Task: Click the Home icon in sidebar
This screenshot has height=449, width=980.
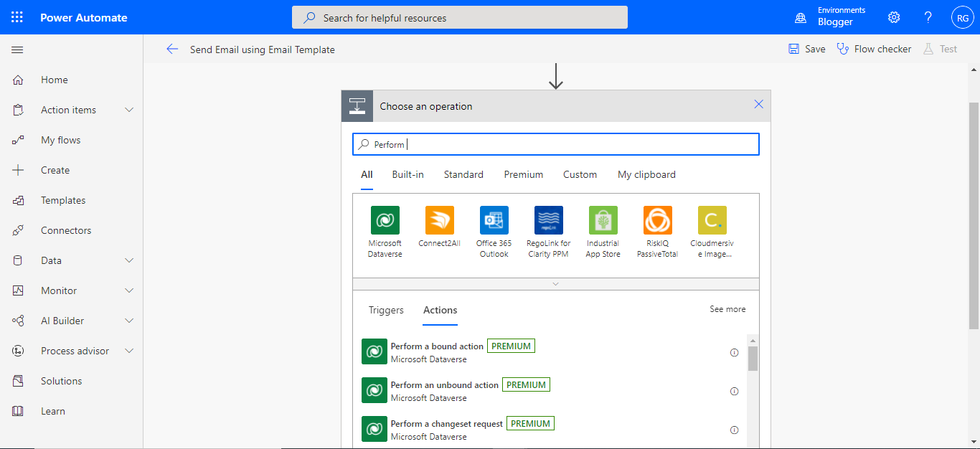Action: click(18, 80)
